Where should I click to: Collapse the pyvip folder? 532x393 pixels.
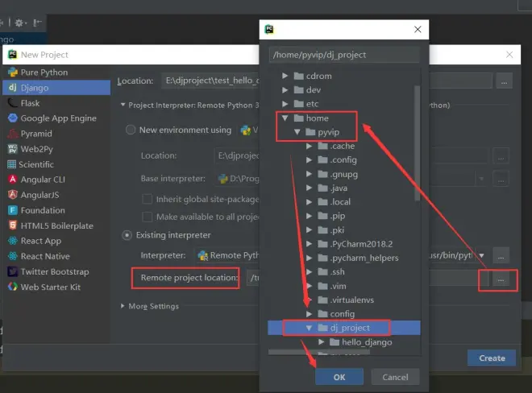[x=297, y=132]
